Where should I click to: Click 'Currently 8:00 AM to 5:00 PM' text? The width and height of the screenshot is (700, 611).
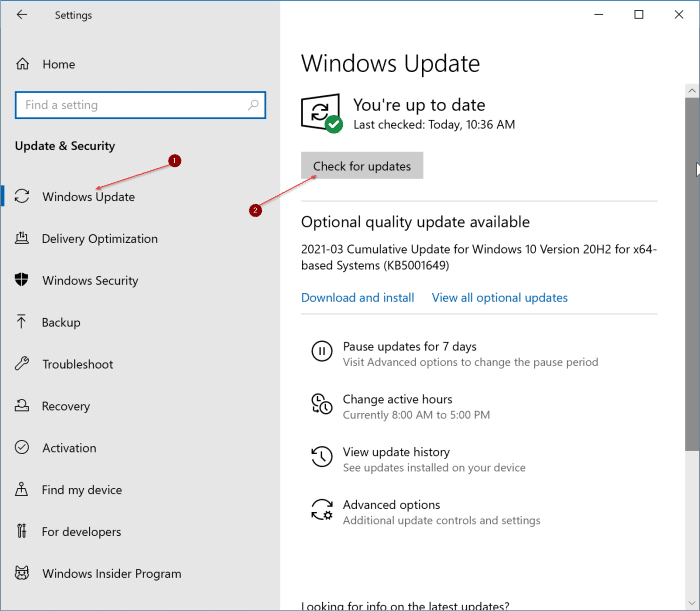tap(416, 415)
